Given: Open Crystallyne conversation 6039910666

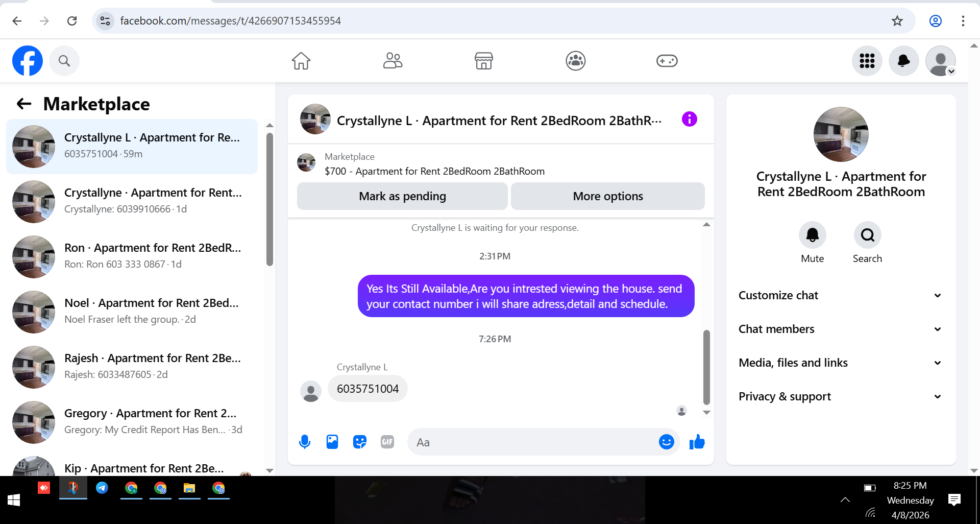Looking at the screenshot, I should click(132, 202).
